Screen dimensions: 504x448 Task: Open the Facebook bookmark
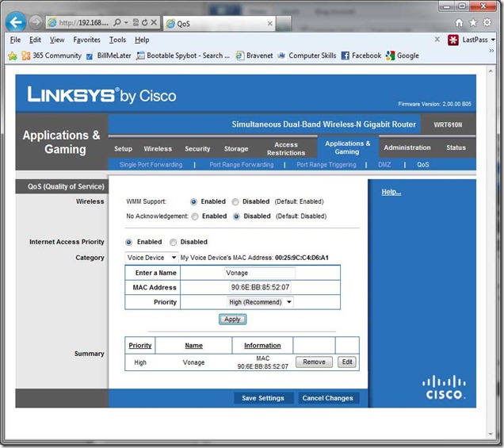click(x=361, y=56)
